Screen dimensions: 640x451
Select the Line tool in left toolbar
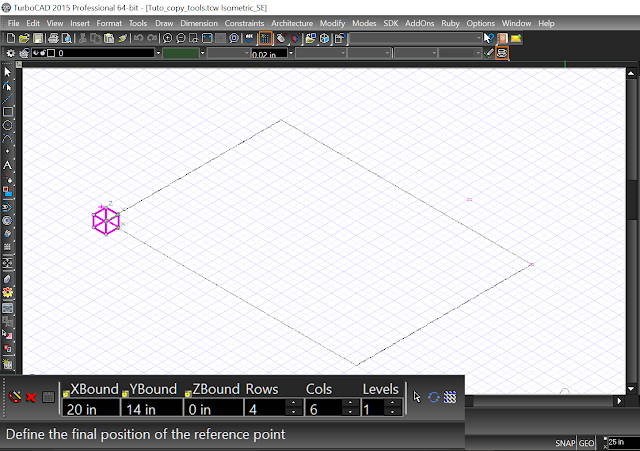point(7,99)
